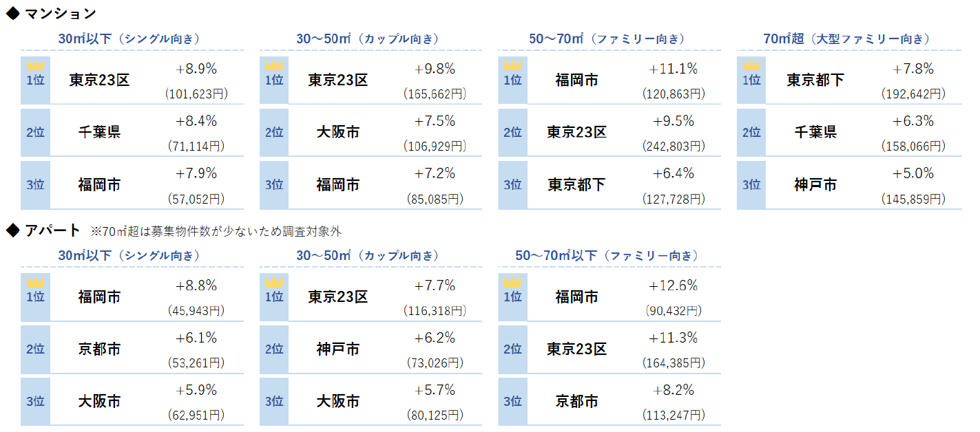
Task: Click 千葉県 in マンション 30㎡以下 ranking
Action: (x=99, y=132)
